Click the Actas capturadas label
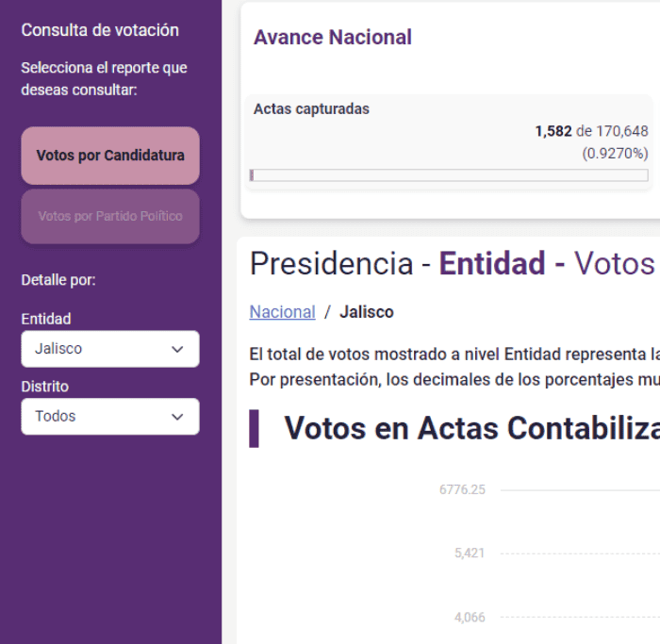Image resolution: width=660 pixels, height=644 pixels. point(311,109)
